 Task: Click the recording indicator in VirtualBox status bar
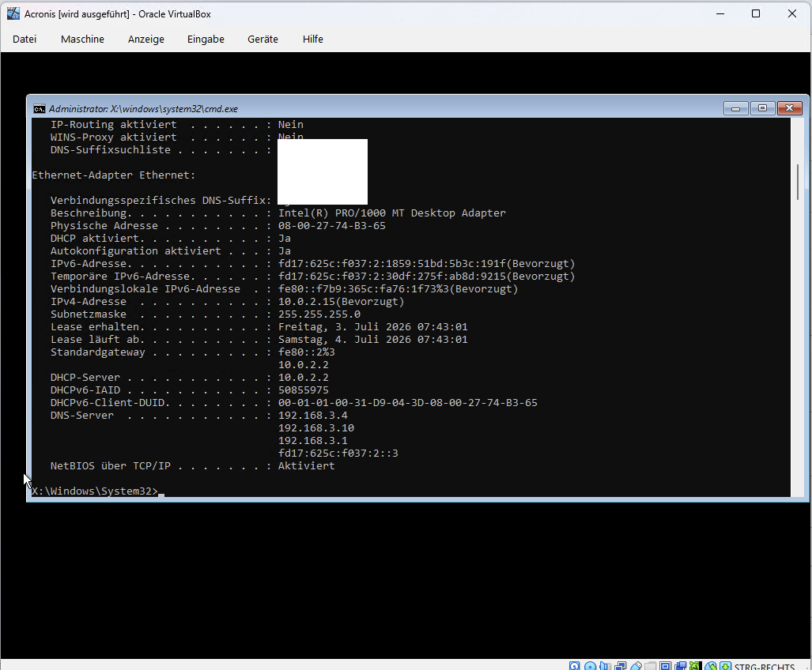click(x=681, y=666)
